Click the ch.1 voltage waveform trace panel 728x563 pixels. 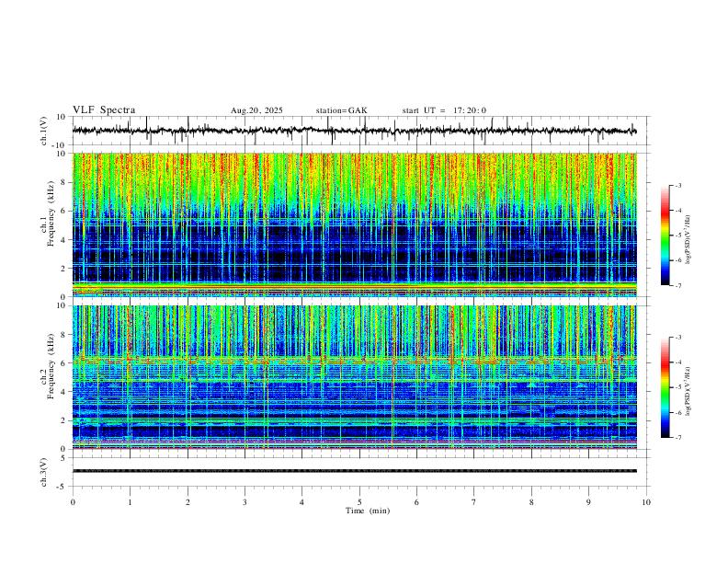pos(361,131)
